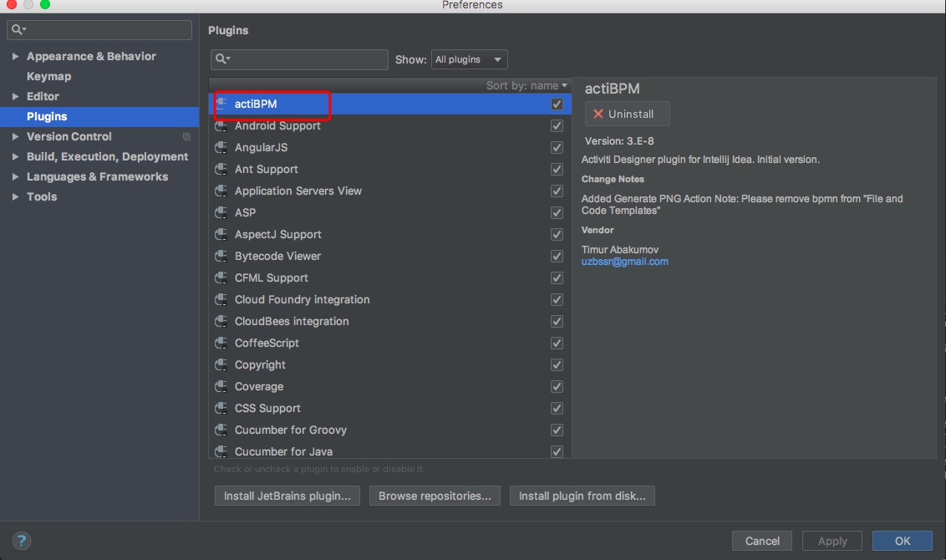This screenshot has height=560, width=946.
Task: Click the Ant Support plugin icon
Action: (221, 169)
